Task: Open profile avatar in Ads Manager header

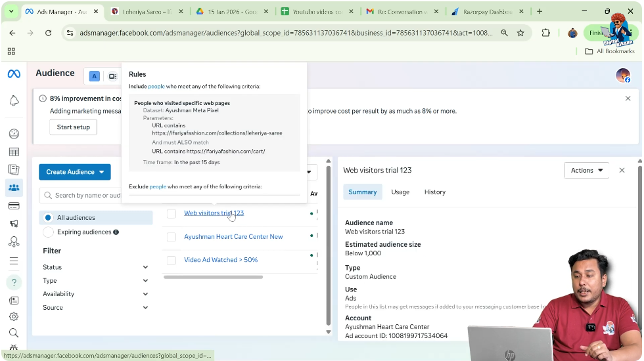Action: 623,75
